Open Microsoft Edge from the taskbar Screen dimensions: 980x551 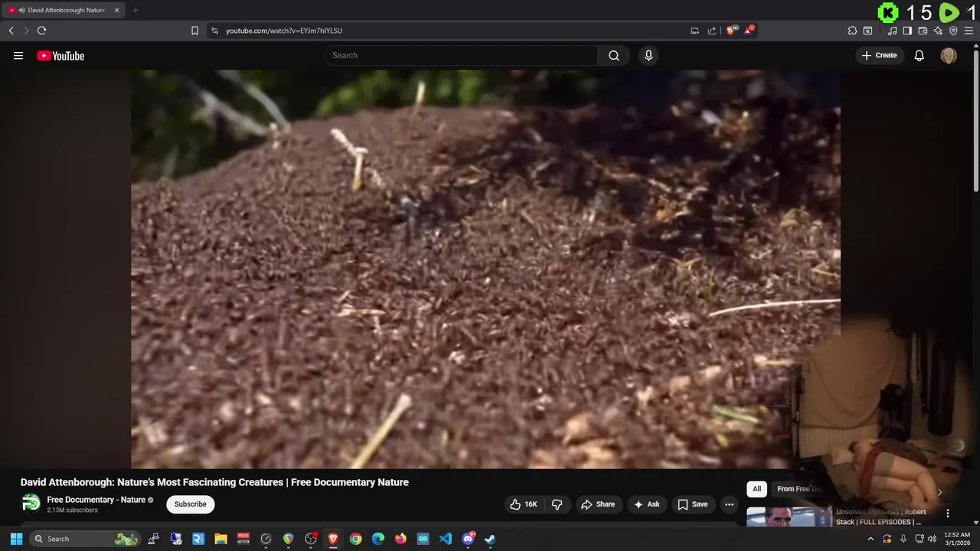[x=378, y=539]
